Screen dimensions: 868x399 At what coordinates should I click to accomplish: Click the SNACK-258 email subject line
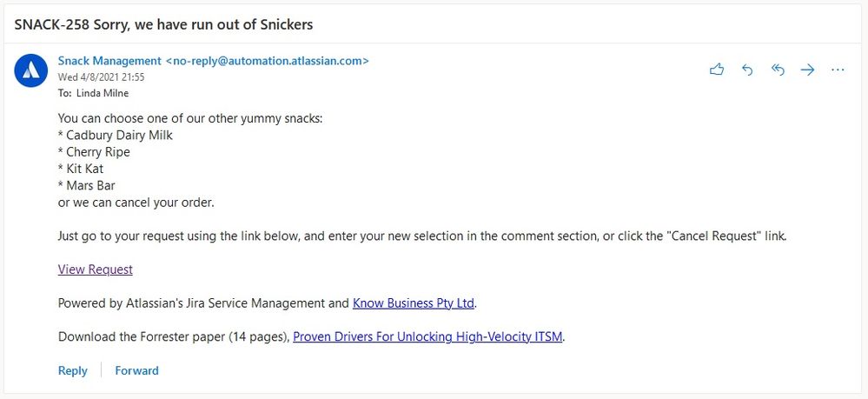(163, 24)
